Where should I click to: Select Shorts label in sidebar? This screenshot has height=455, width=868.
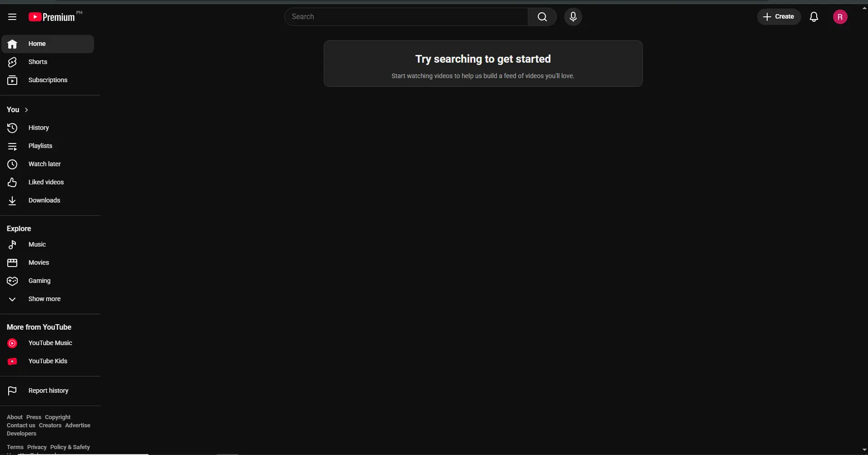[38, 62]
